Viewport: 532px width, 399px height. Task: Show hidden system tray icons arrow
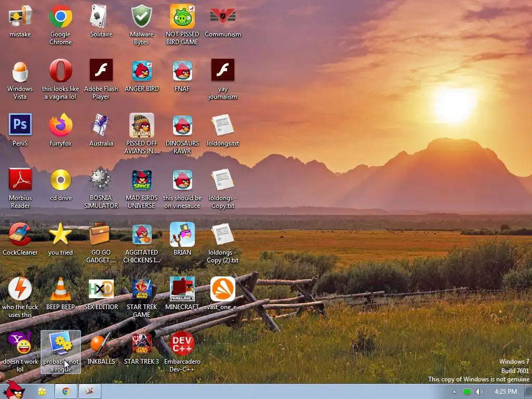(x=454, y=392)
